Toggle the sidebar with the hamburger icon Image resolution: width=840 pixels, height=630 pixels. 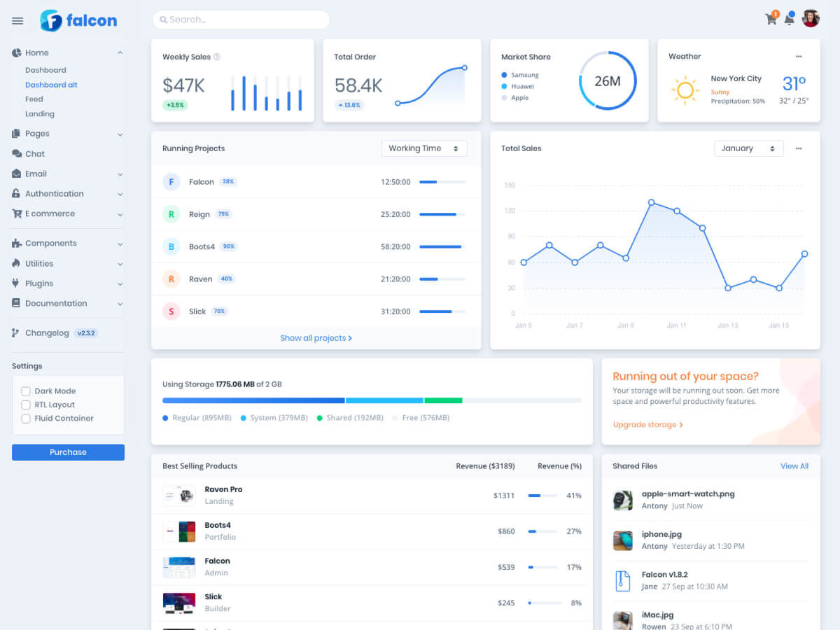17,20
